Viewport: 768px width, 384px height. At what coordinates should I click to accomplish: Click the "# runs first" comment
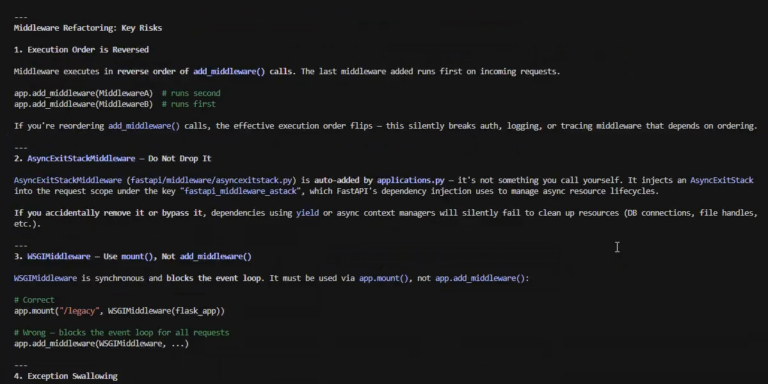[x=189, y=104]
